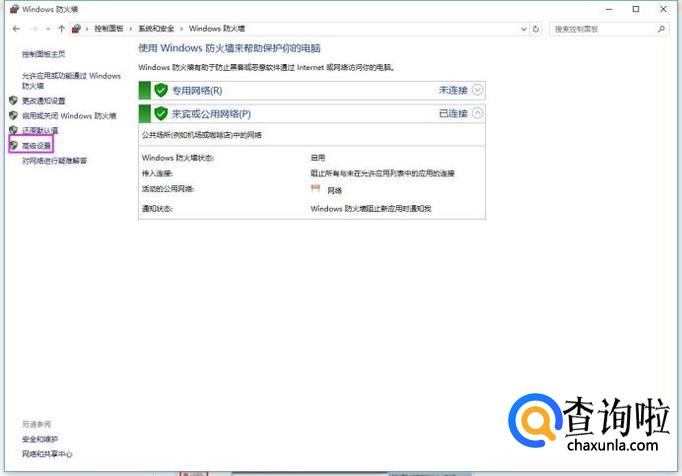The width and height of the screenshot is (682, 476).
Task: Click 还原默认值 link
Action: (40, 131)
